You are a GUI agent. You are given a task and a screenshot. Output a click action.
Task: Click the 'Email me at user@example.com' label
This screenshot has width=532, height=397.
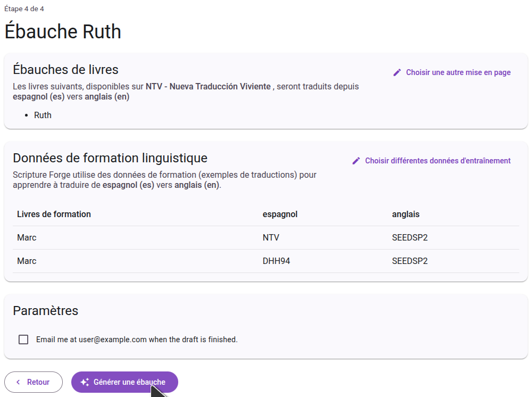[x=137, y=340]
